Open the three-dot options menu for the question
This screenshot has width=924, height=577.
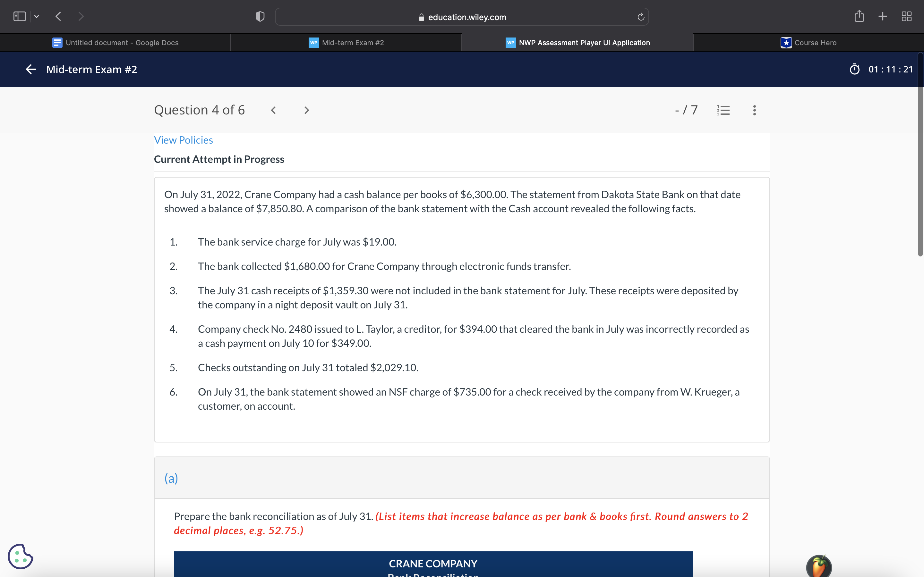(x=754, y=110)
